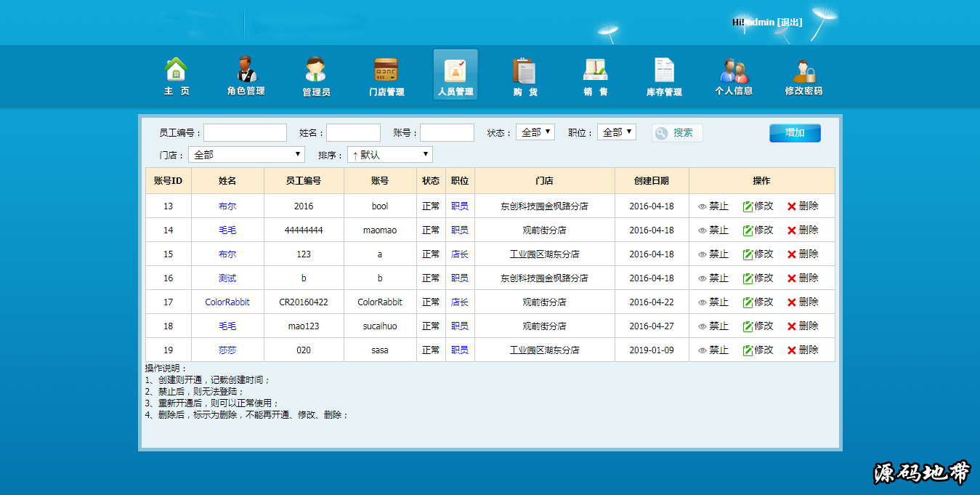Open the 管理员 administrator icon
Image resolution: width=980 pixels, height=495 pixels.
[316, 76]
